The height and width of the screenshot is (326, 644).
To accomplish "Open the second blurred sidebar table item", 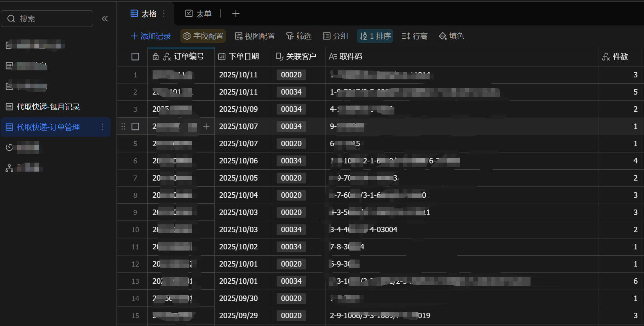I will (27, 66).
